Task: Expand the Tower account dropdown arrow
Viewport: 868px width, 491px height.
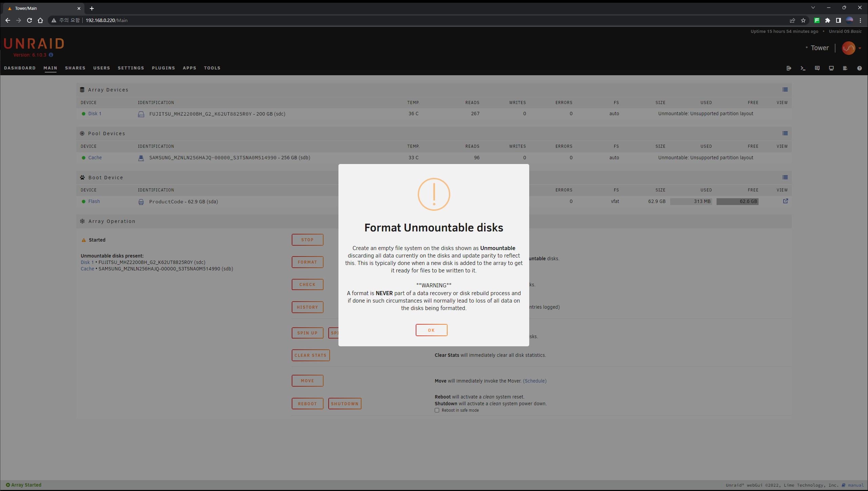Action: 860,48
